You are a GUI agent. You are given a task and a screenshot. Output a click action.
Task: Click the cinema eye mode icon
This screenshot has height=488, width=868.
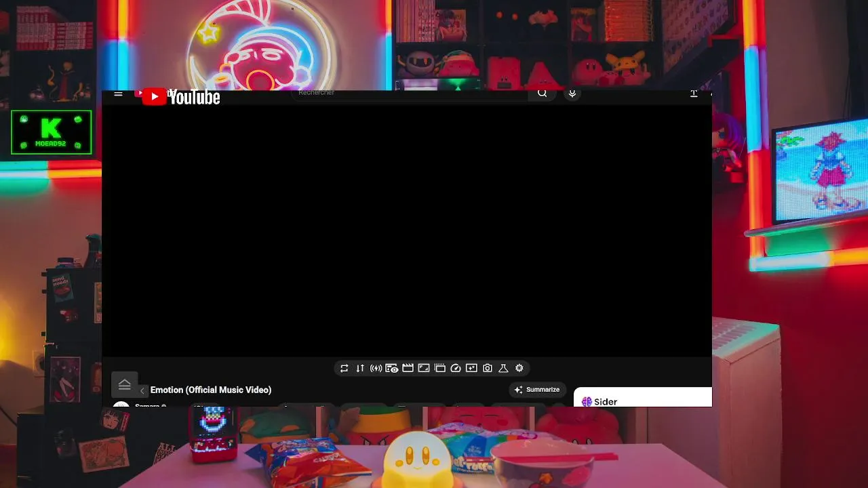click(x=392, y=368)
